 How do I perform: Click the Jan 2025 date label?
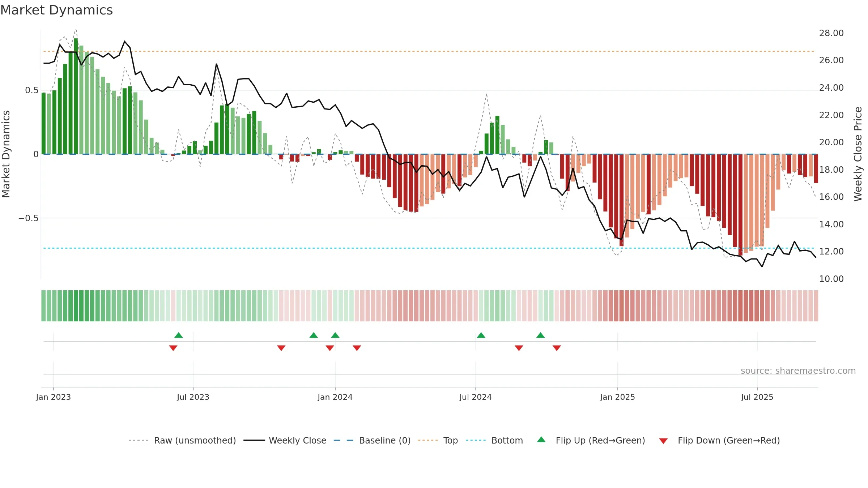point(618,397)
